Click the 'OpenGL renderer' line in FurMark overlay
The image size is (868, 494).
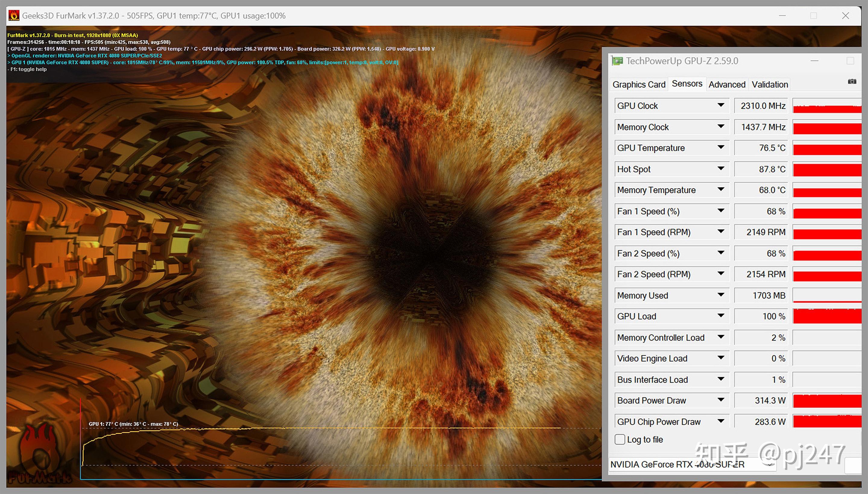(x=85, y=56)
